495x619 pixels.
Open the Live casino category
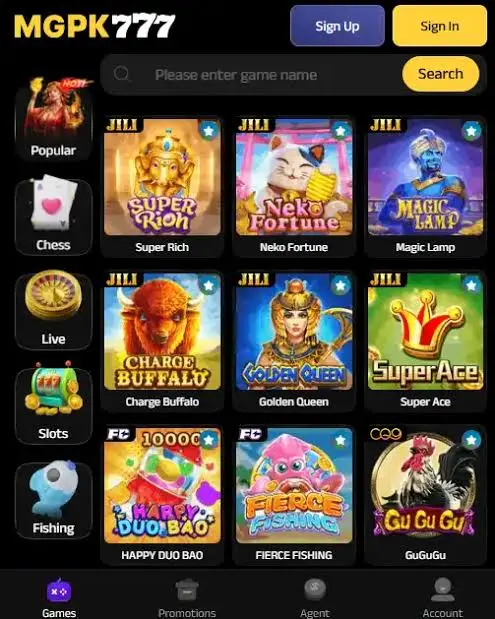[x=54, y=310]
